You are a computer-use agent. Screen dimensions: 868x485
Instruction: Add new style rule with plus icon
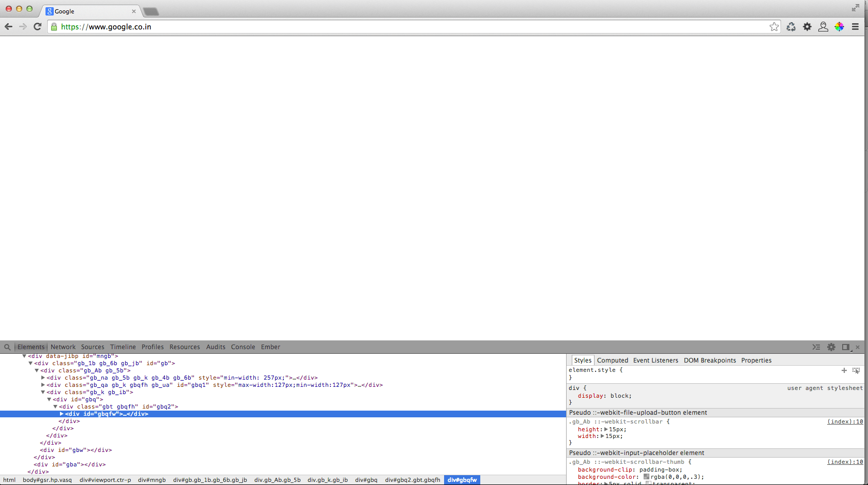pos(844,370)
